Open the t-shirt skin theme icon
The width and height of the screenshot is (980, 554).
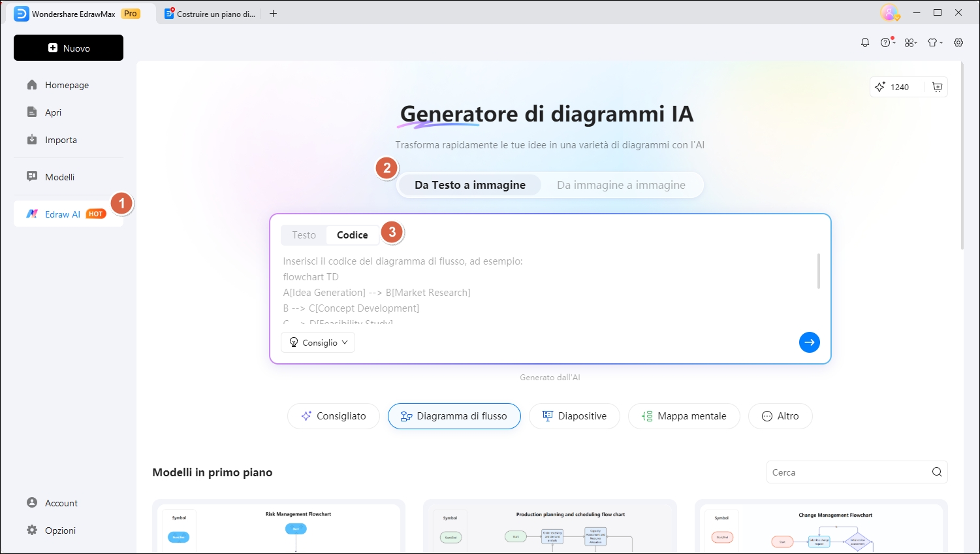[x=934, y=42]
